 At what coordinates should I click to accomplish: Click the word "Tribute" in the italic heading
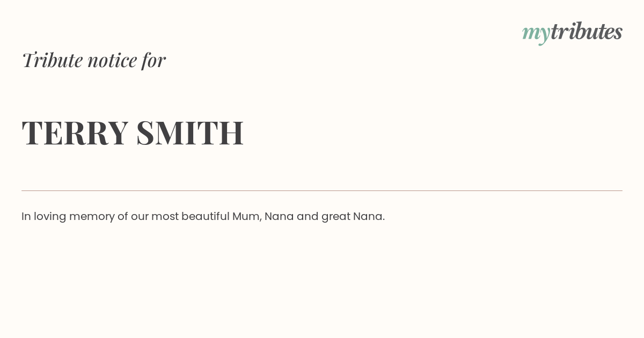(53, 60)
